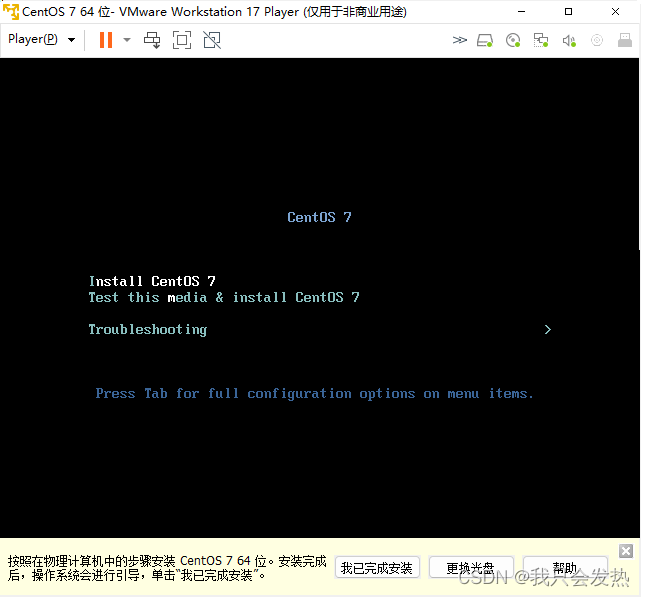The image size is (645, 597).
Task: Select Test this media & install CentOS 7
Action: 224,297
